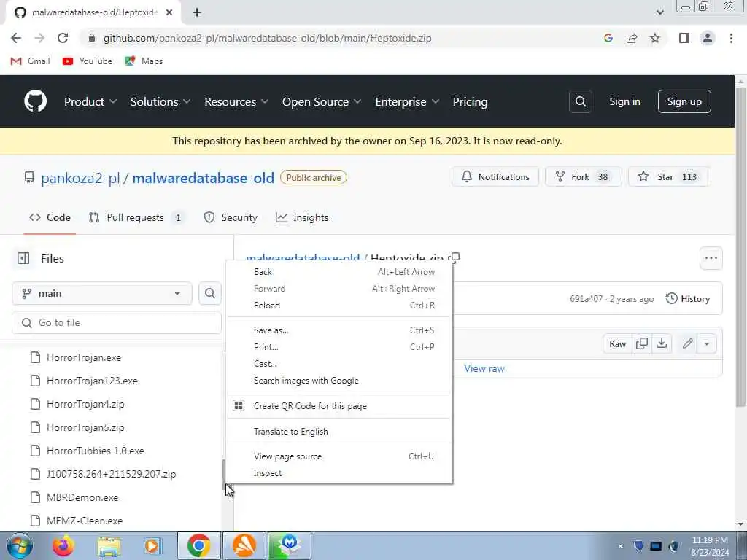The width and height of the screenshot is (747, 560).
Task: Star the repository with Star button
Action: click(670, 176)
